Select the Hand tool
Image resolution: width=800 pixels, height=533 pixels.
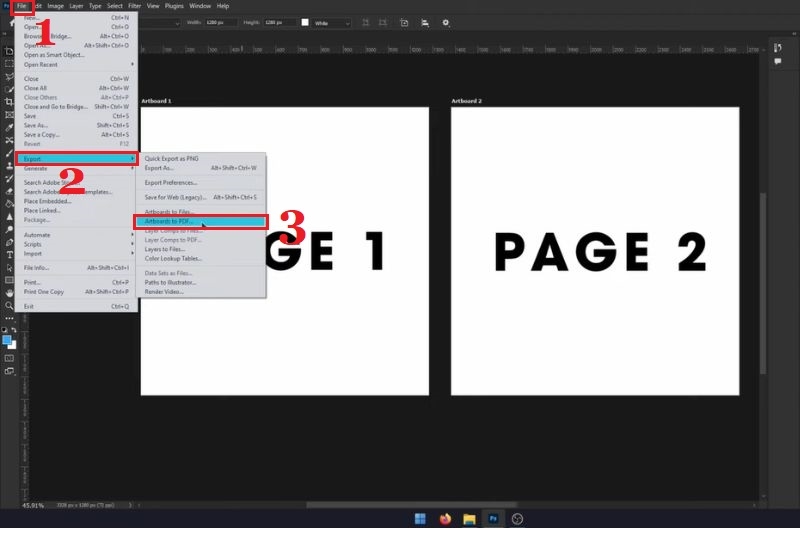tap(9, 293)
